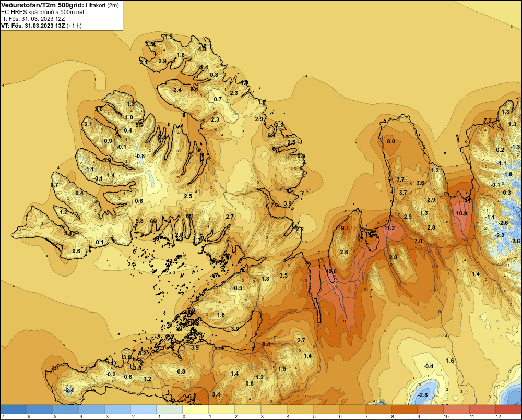This screenshot has height=420, width=522.
Task: Select the -0.8 temperature value
Action: coord(140,156)
